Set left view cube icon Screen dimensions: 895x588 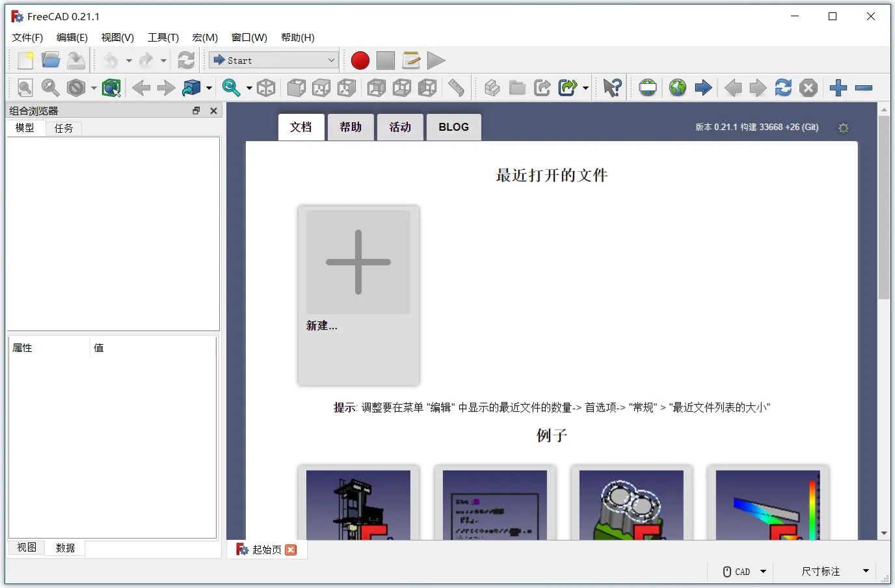click(x=427, y=88)
